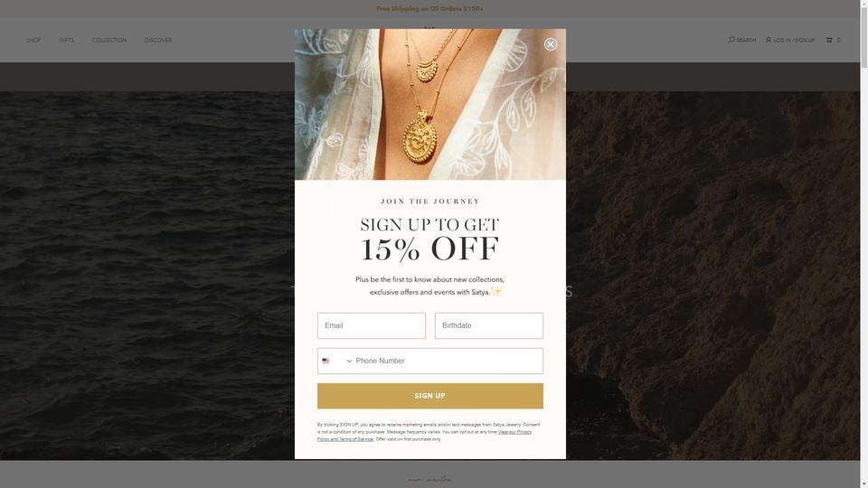Click the search magnifier icon
The height and width of the screenshot is (488, 868).
(731, 39)
